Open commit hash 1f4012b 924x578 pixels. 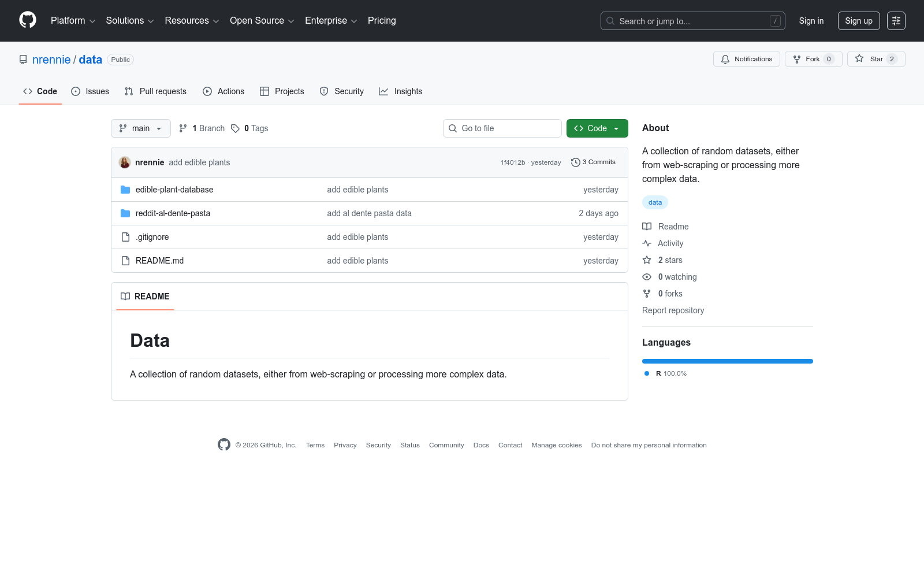coord(513,163)
